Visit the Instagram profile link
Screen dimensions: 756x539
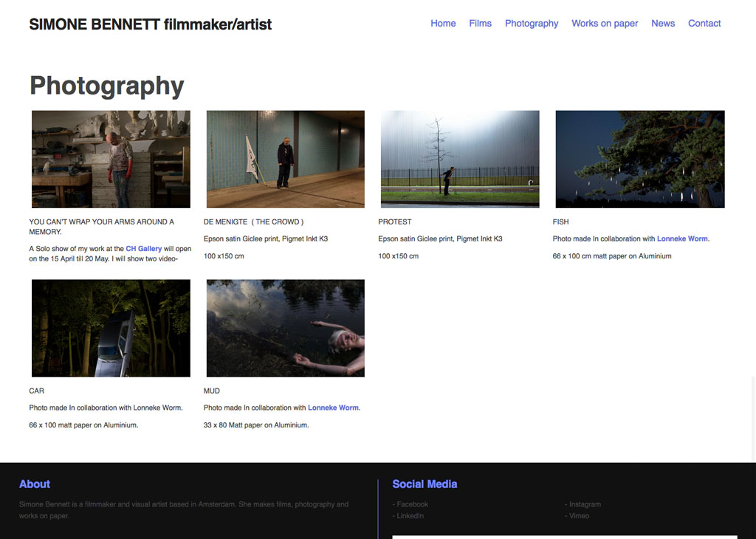pyautogui.click(x=585, y=504)
